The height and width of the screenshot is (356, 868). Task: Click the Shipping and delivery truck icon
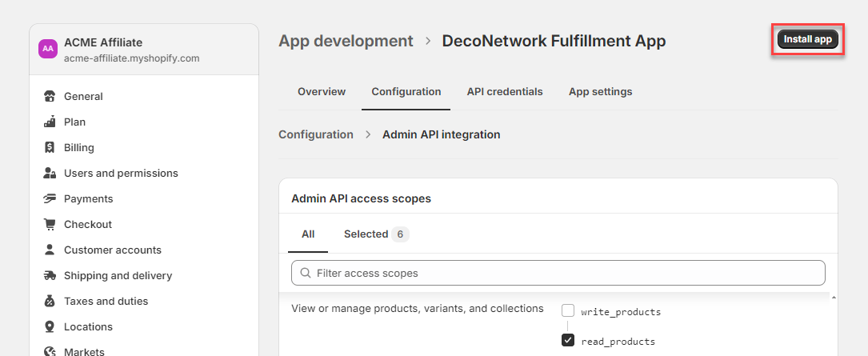point(50,275)
